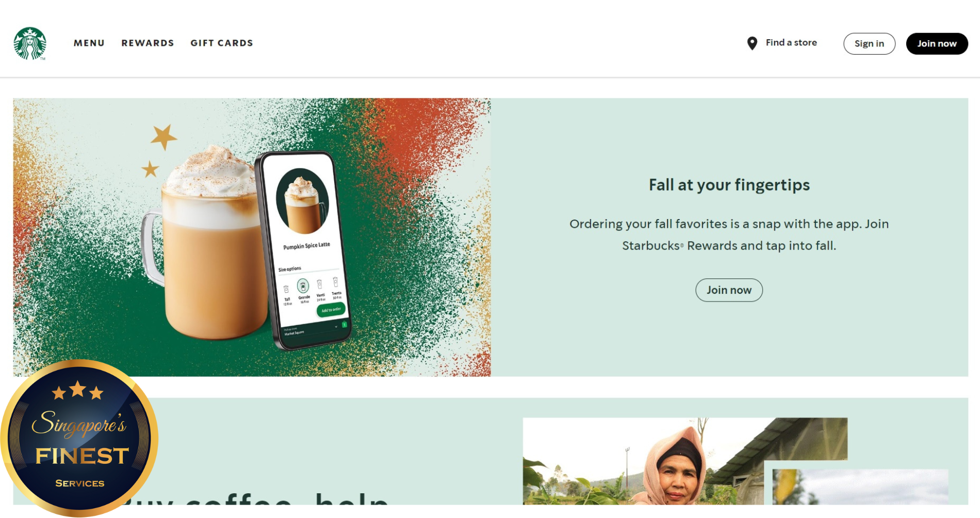Open the REWARDS navigation item
Screen dimensions: 980x518
148,43
